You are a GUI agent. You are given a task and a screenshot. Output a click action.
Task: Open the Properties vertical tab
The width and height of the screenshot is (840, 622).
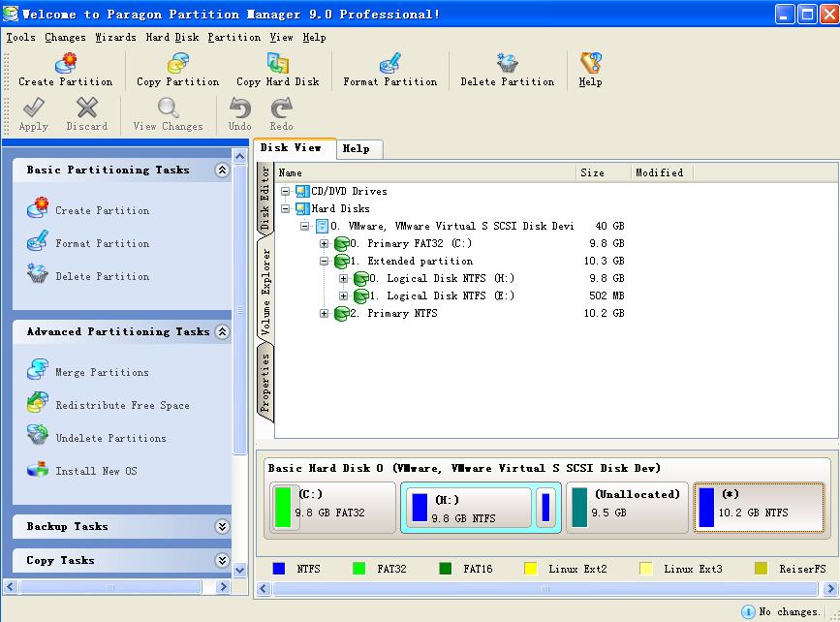[264, 383]
